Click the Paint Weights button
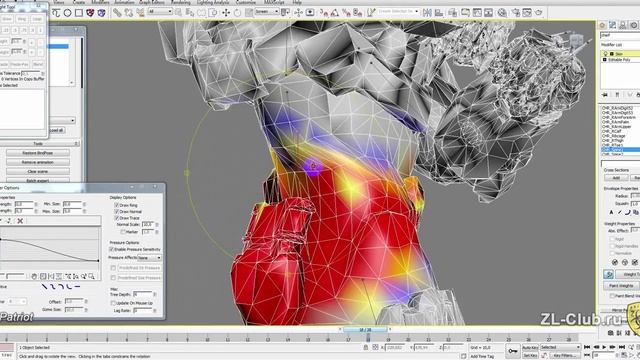The height and width of the screenshot is (360, 640). [621, 286]
